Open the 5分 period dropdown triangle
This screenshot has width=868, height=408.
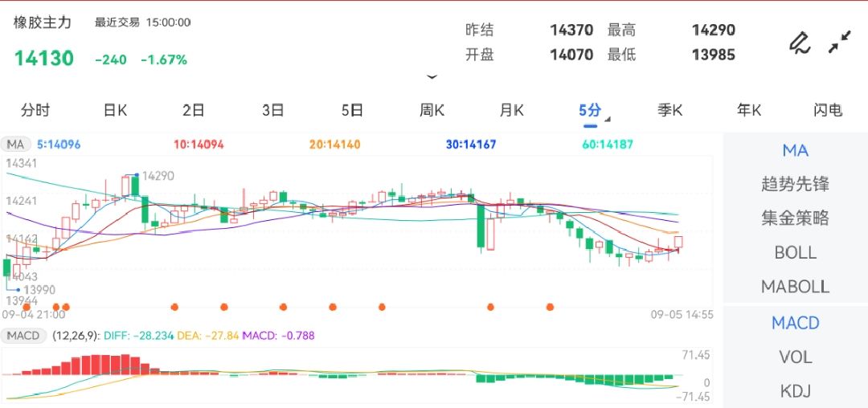point(608,119)
